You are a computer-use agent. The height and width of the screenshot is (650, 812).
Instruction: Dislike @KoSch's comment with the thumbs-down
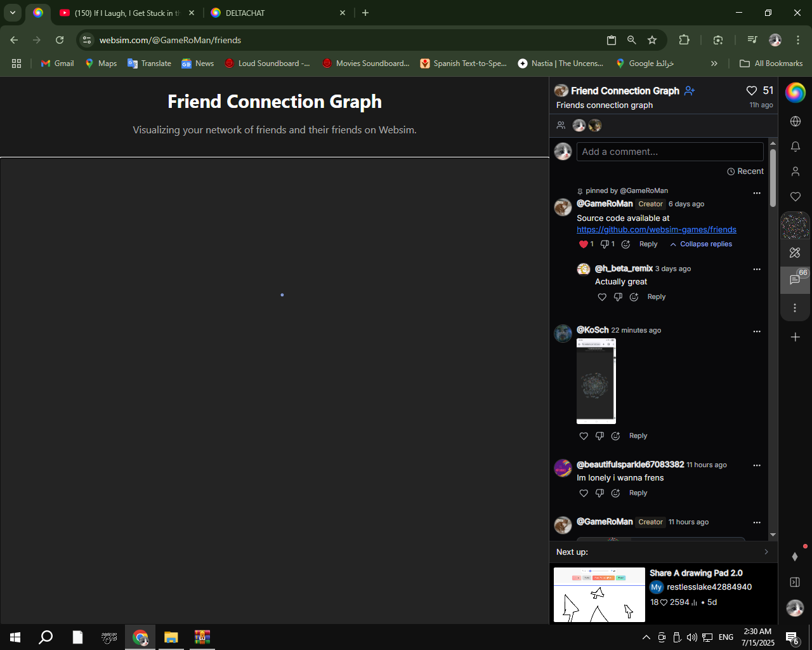click(x=599, y=436)
